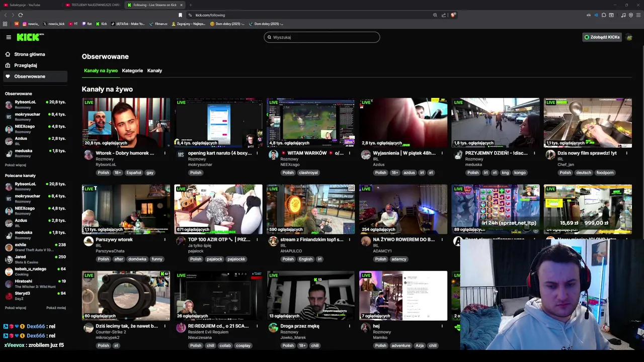The width and height of the screenshot is (644, 362).
Task: Open options menu for TOP 100 AZIR OTP stream
Action: pyautogui.click(x=257, y=240)
